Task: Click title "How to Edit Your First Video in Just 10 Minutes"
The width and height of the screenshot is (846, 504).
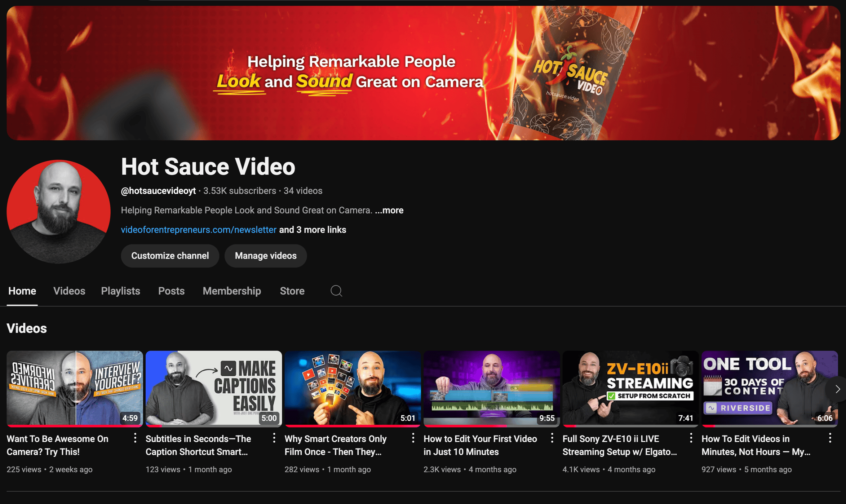Action: pos(480,445)
